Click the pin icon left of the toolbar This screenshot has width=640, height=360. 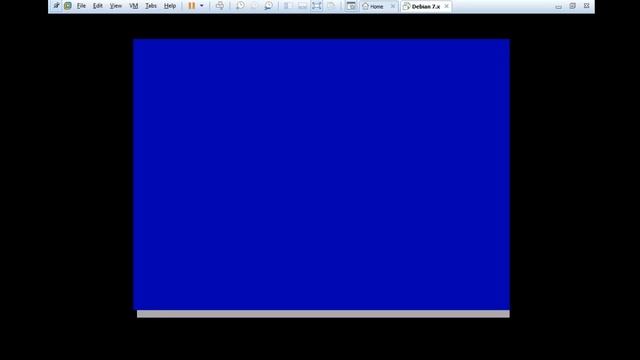pos(56,6)
